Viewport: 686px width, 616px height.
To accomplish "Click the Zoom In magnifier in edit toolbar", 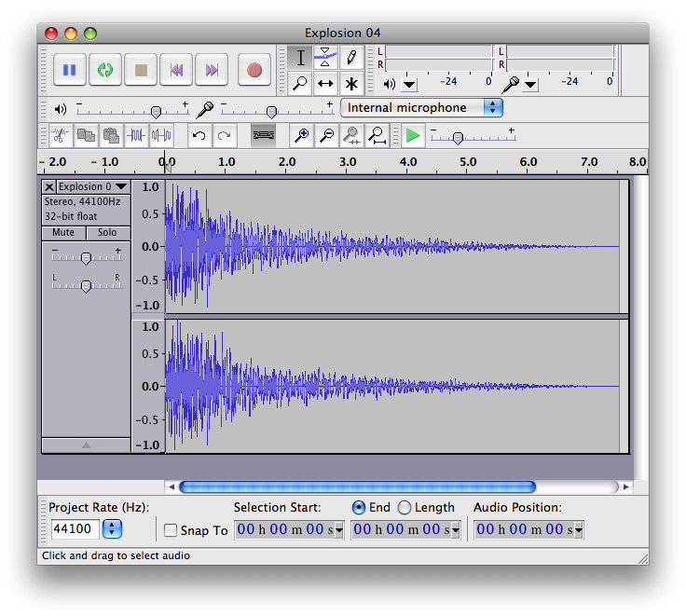I will [x=301, y=136].
